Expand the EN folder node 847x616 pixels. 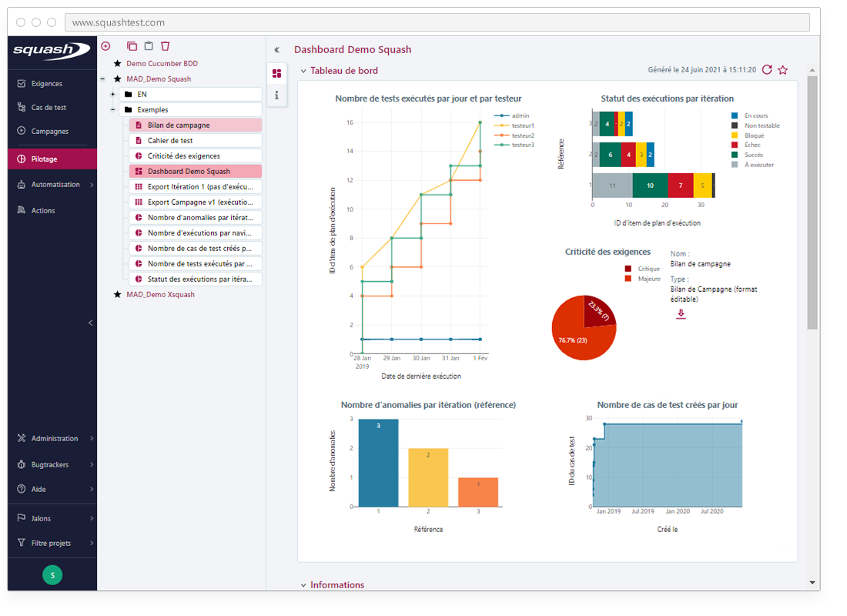[x=113, y=95]
